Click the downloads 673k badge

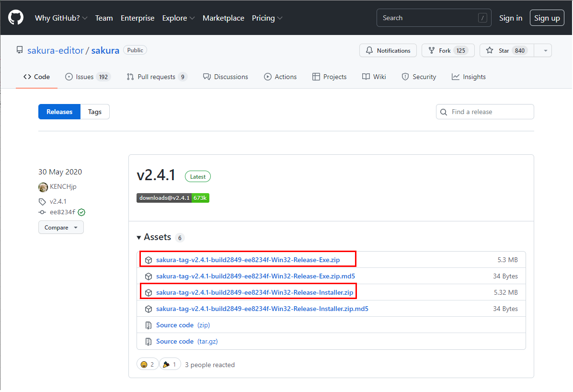click(173, 198)
